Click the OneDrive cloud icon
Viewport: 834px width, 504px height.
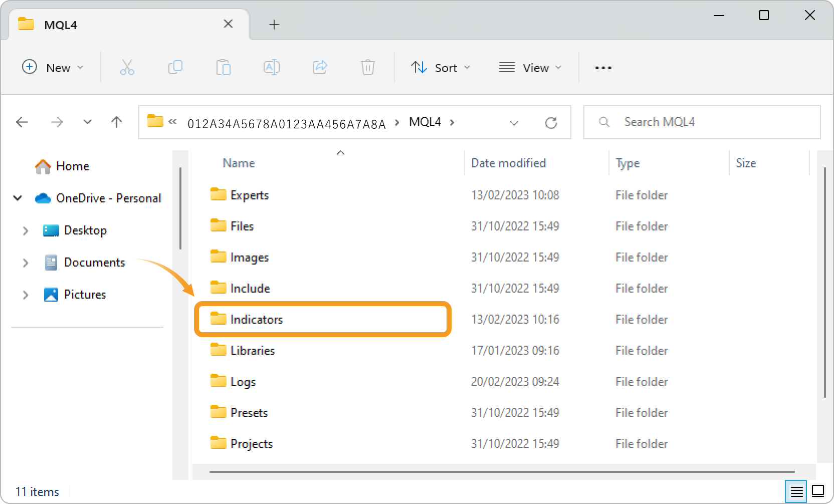click(x=43, y=198)
